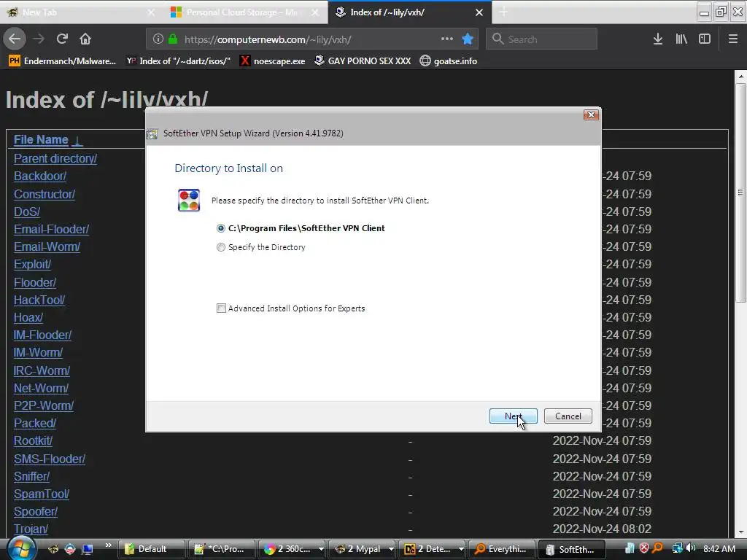The width and height of the screenshot is (747, 560).
Task: Click the scrollbar down arrow
Action: (740, 532)
